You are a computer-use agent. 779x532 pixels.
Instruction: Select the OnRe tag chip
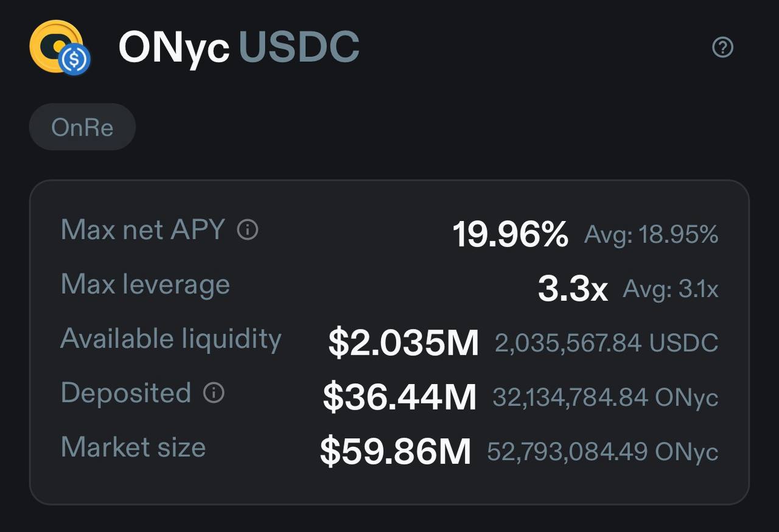[x=82, y=127]
